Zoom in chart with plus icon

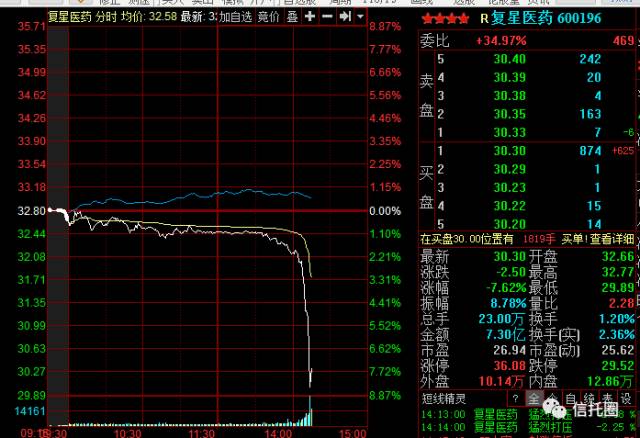(x=310, y=17)
